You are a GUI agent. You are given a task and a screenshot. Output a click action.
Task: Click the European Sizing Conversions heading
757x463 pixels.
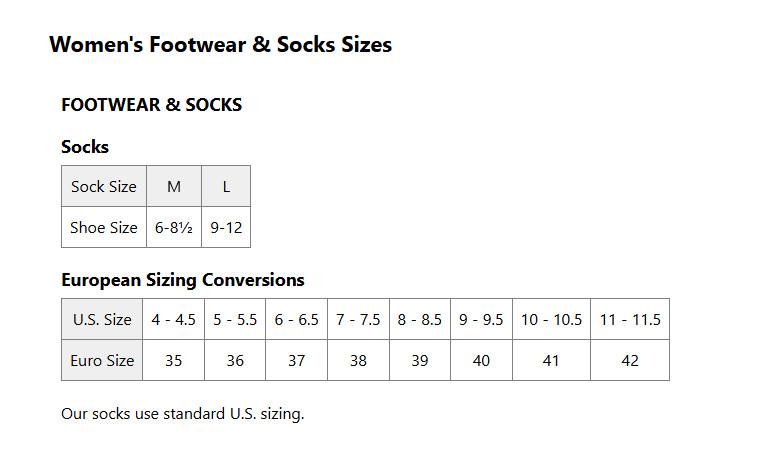pyautogui.click(x=183, y=280)
